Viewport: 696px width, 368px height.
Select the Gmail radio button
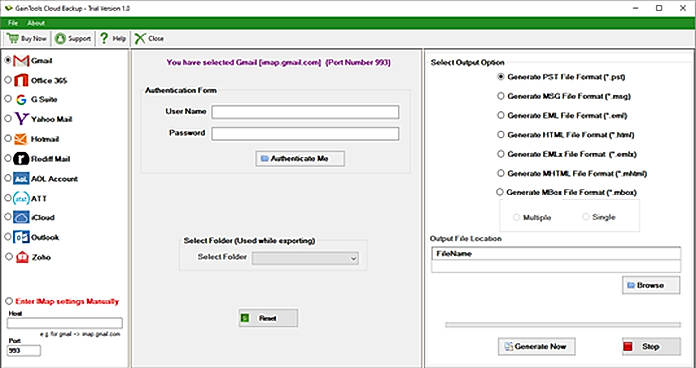8,60
